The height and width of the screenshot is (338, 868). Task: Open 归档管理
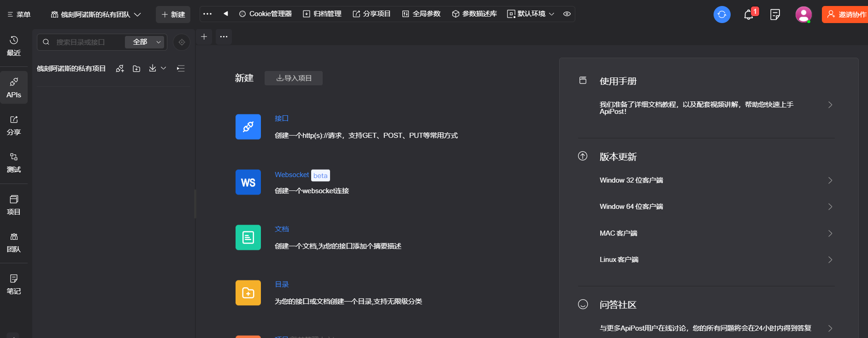(x=322, y=14)
